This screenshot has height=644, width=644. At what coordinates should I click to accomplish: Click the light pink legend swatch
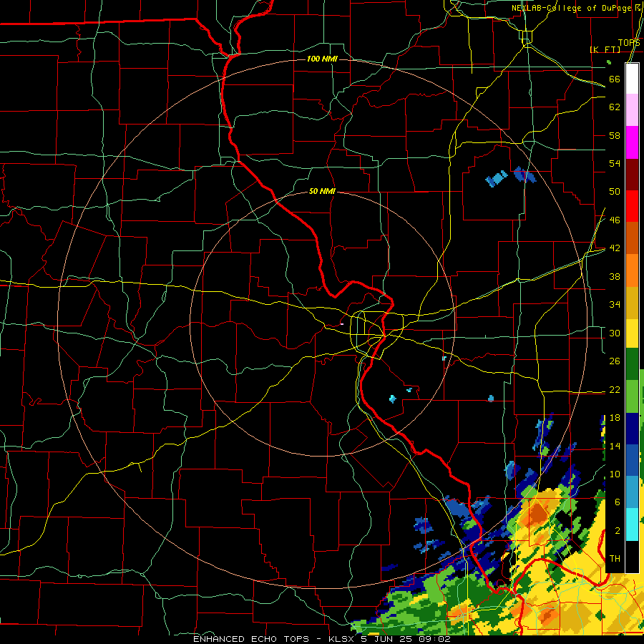click(632, 110)
